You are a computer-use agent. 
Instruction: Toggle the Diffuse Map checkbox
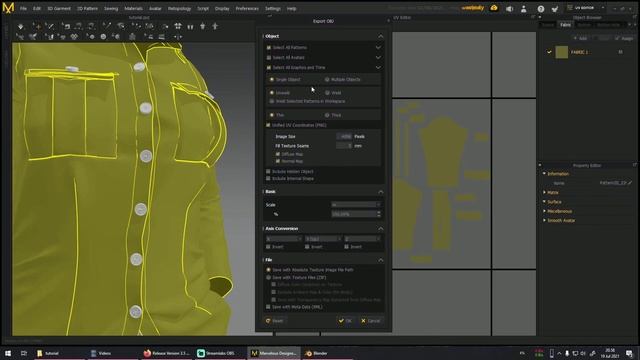[278, 154]
